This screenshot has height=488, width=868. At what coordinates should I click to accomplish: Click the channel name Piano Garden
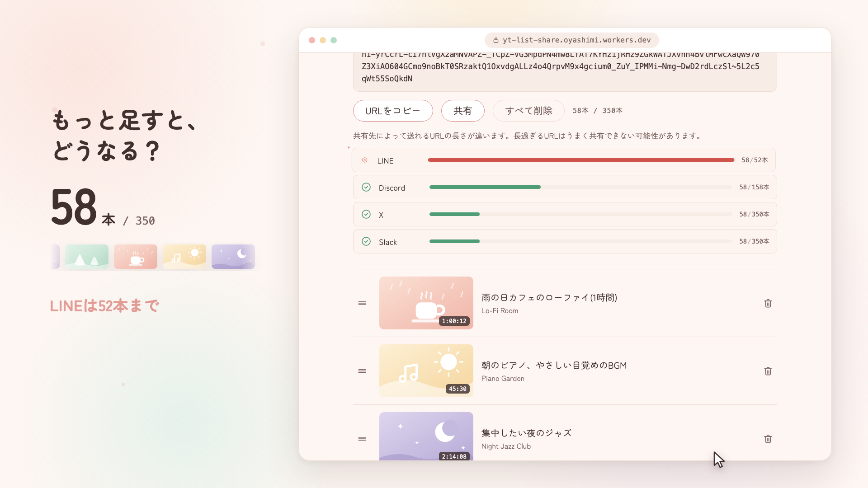pyautogui.click(x=503, y=379)
